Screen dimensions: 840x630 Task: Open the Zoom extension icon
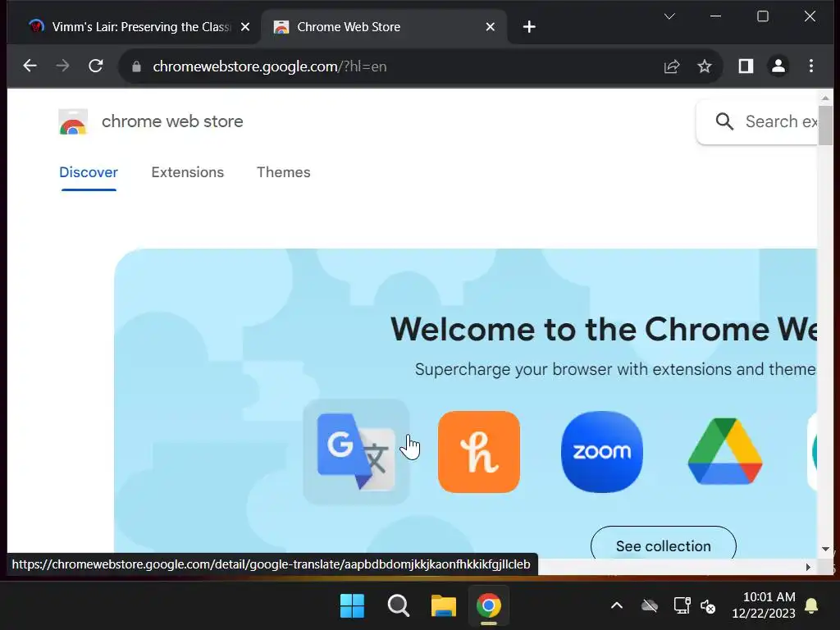[601, 452]
